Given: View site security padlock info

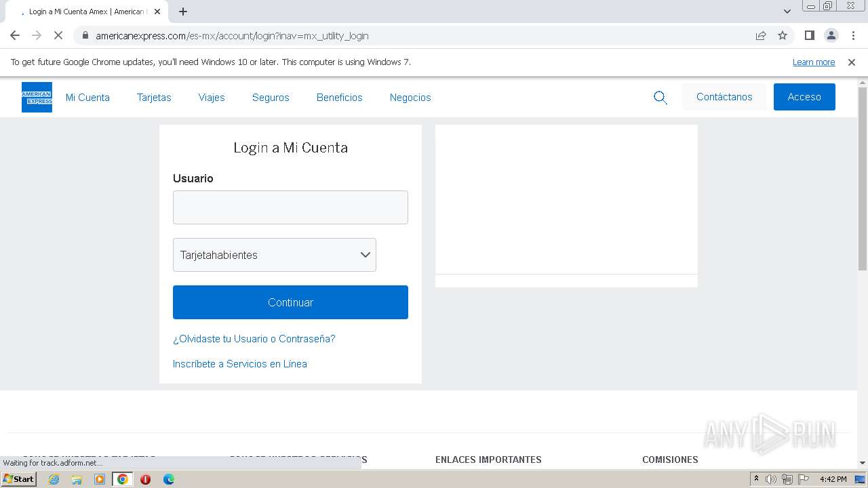Looking at the screenshot, I should pos(85,35).
